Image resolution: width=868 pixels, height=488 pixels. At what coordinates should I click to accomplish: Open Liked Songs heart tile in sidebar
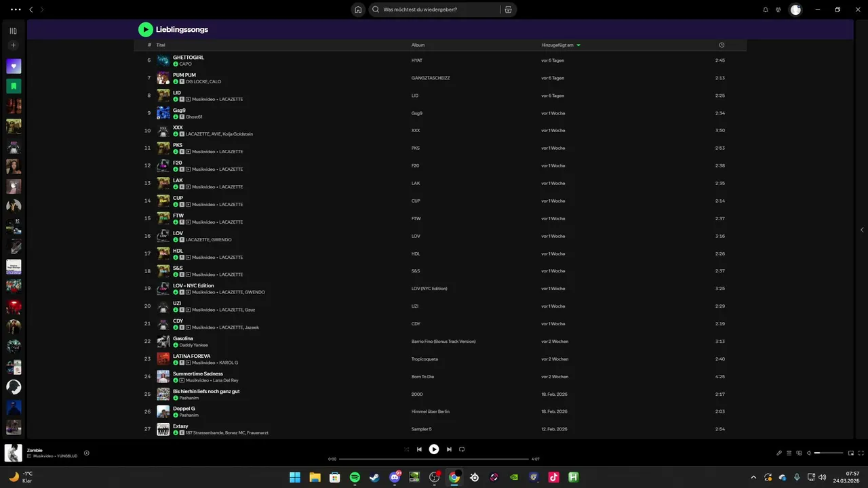click(14, 66)
